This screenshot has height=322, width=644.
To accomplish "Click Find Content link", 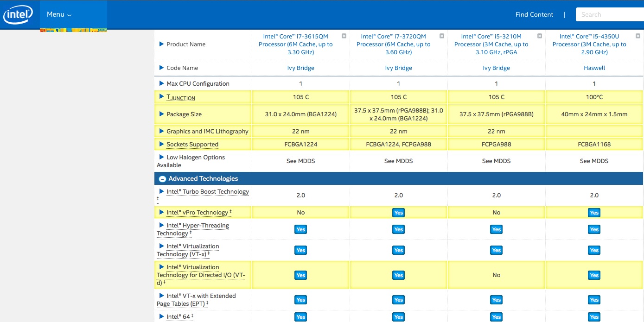I will (534, 14).
